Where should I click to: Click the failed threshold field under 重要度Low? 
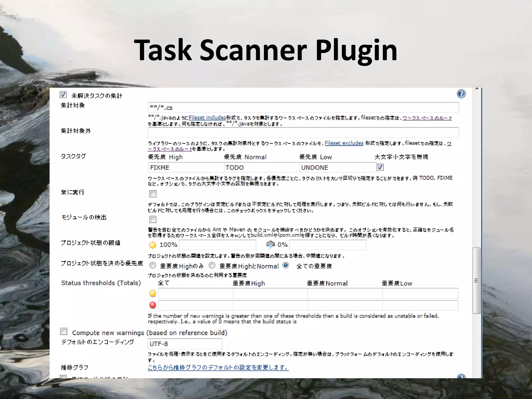click(x=420, y=305)
